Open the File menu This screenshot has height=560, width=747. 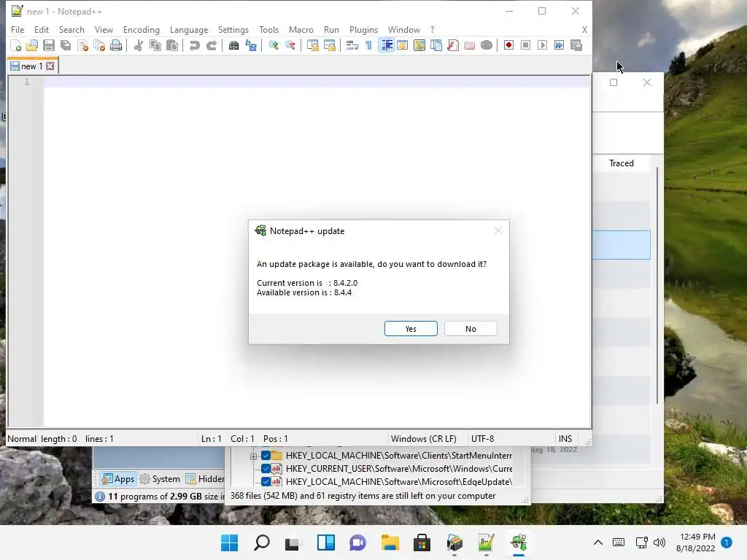18,29
